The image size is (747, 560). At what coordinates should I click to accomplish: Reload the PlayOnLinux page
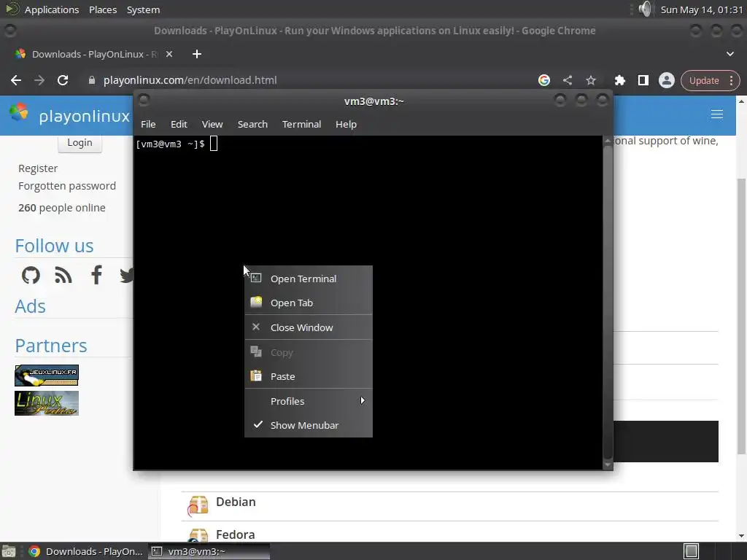pos(63,80)
